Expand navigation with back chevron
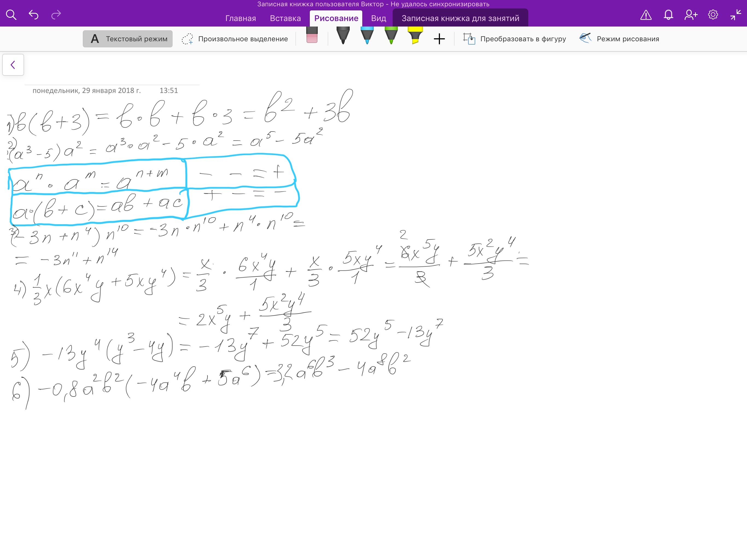747x560 pixels. point(13,65)
